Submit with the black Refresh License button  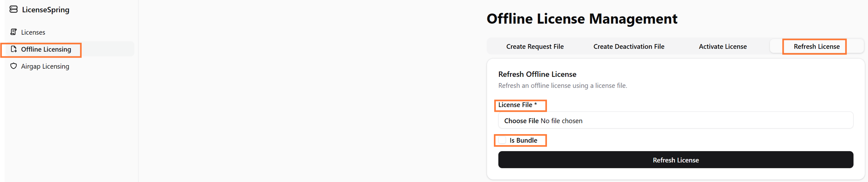coord(675,160)
